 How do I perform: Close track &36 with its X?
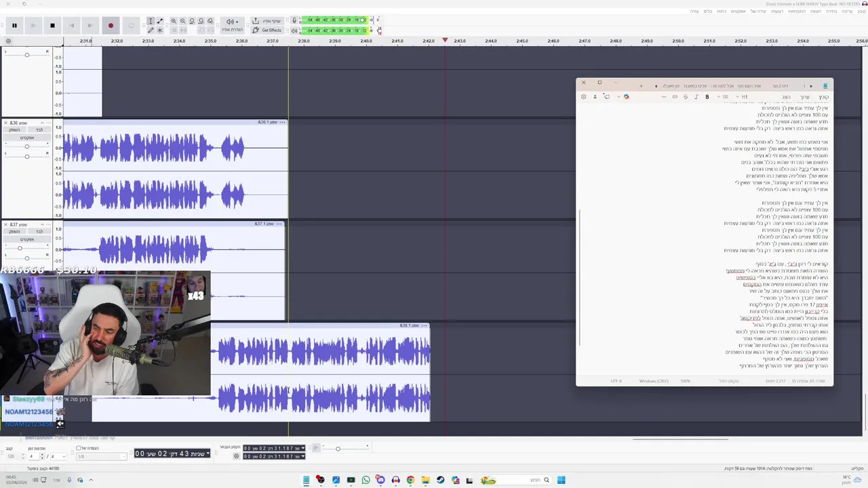5,123
